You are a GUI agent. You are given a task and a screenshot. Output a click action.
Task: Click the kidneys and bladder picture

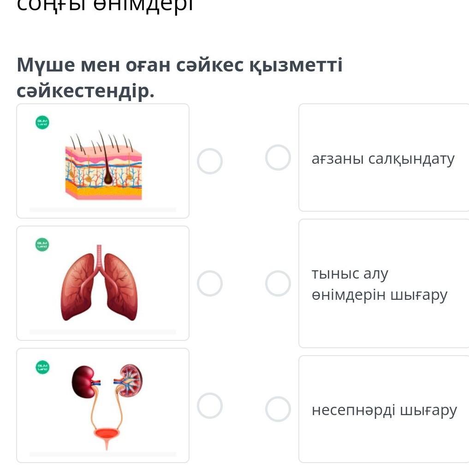[x=107, y=407]
